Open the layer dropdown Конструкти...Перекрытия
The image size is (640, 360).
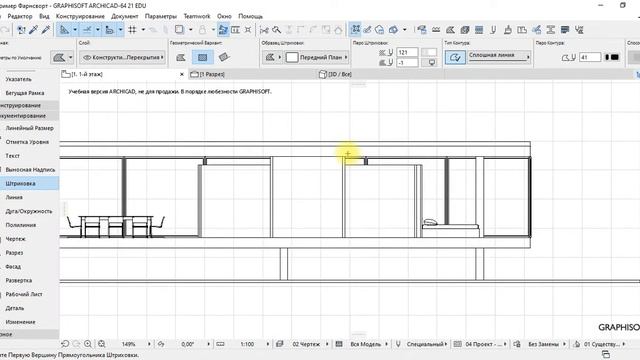pyautogui.click(x=122, y=58)
